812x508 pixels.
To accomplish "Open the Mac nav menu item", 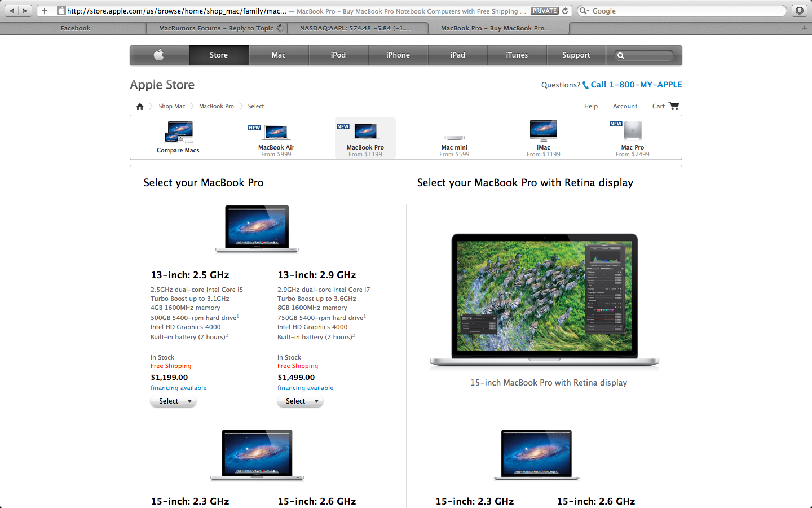I will tap(279, 55).
